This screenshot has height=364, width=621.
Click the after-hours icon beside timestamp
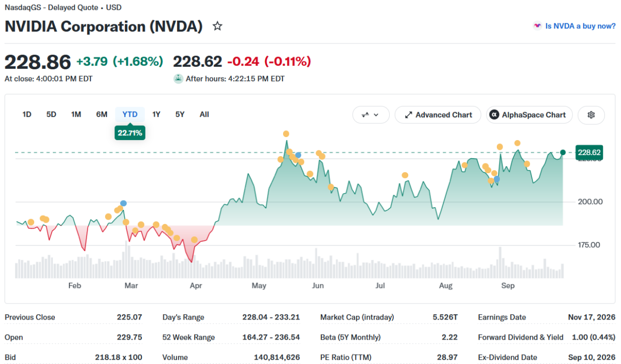tap(178, 79)
